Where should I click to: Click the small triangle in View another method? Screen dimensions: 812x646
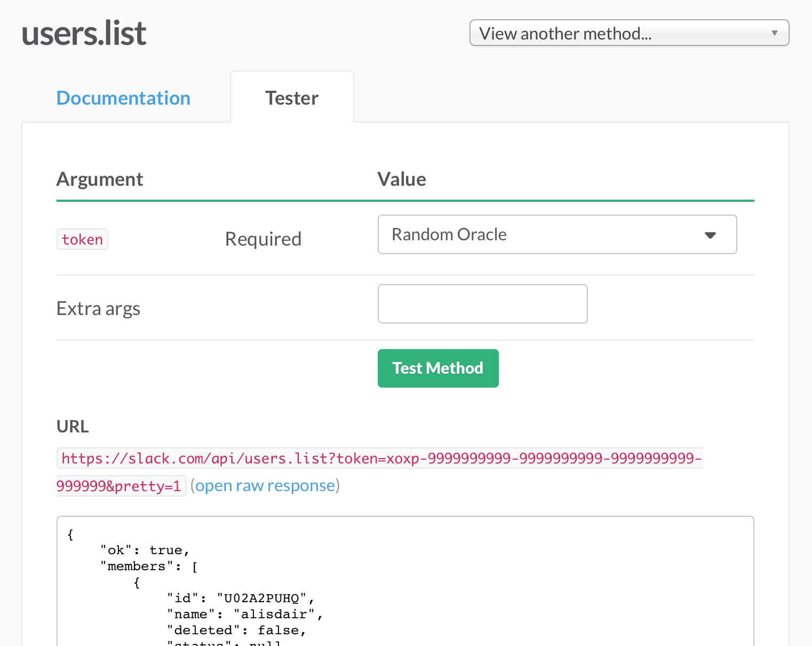click(x=775, y=33)
